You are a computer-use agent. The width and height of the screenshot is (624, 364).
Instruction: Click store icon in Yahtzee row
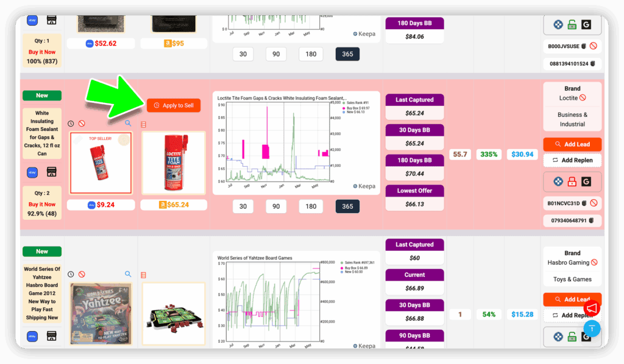click(52, 336)
